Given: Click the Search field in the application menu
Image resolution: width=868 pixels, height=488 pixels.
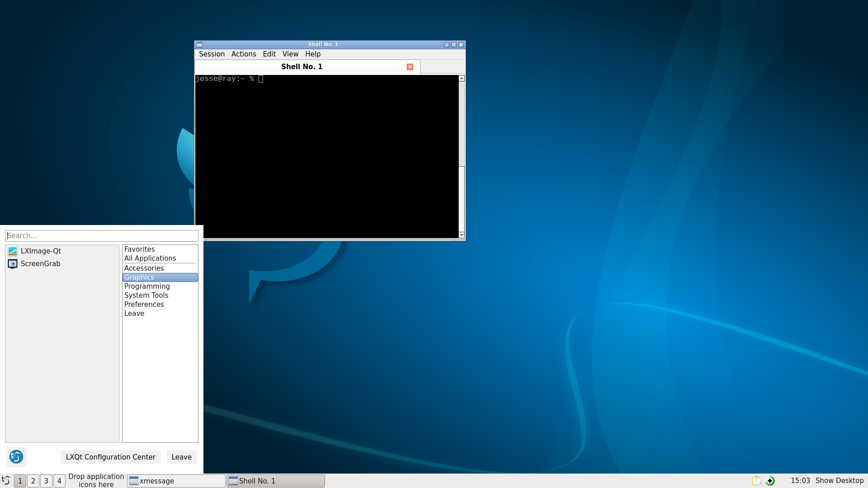Looking at the screenshot, I should tap(102, 236).
